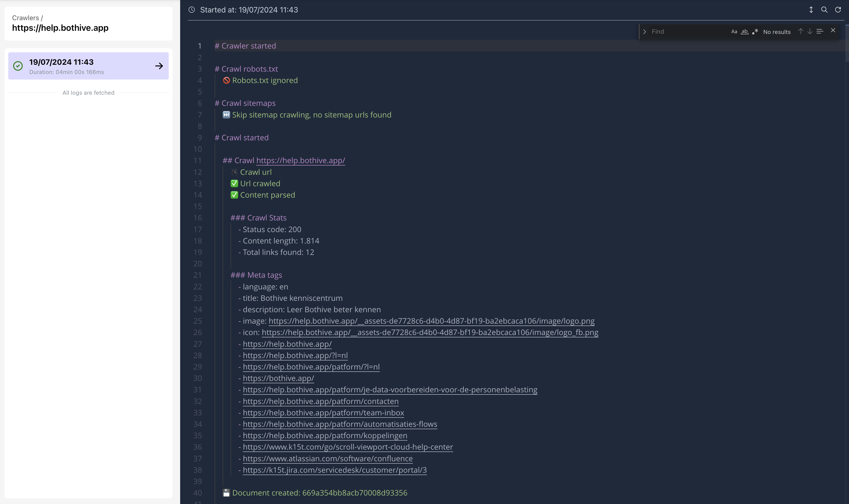Open the k15t.jira.com servicedesk link
Viewport: 849px width, 504px height.
pyautogui.click(x=335, y=470)
